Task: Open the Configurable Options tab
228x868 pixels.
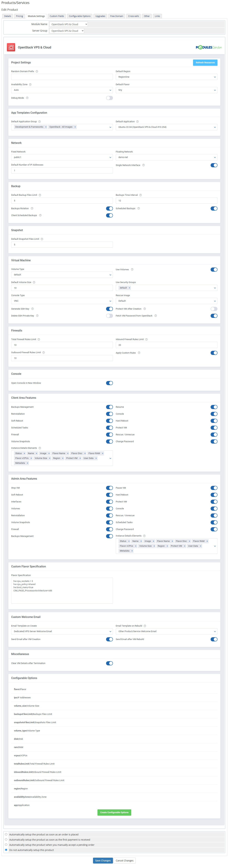Action: coord(80,16)
